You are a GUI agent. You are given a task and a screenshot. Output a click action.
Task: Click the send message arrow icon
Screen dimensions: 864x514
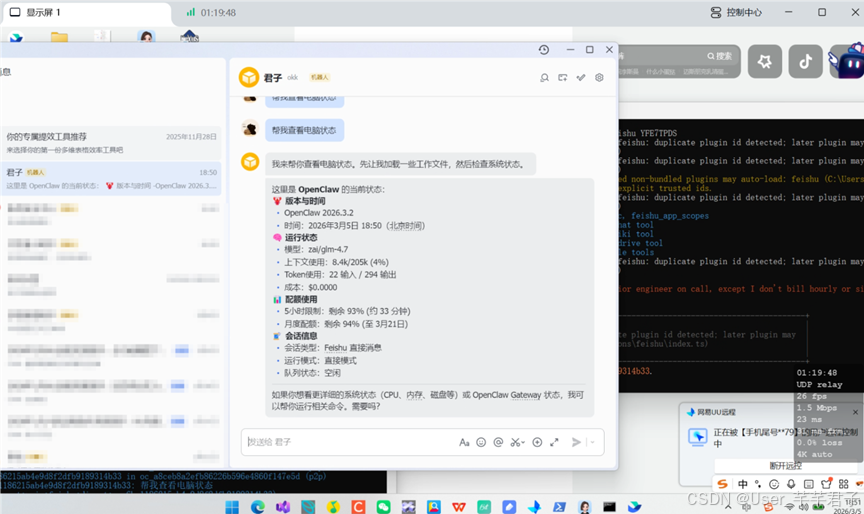[576, 442]
